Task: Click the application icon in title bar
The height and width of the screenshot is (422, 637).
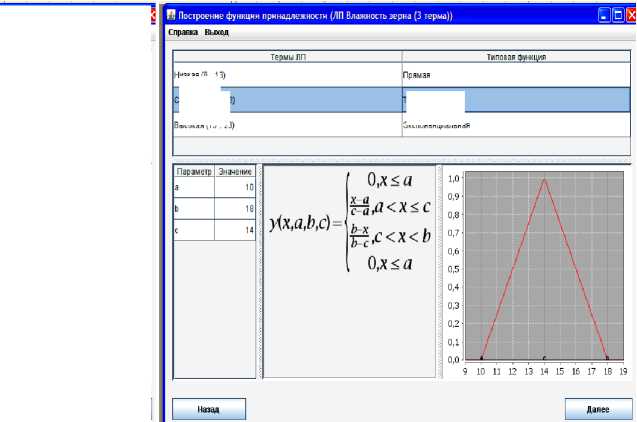Action: click(171, 15)
